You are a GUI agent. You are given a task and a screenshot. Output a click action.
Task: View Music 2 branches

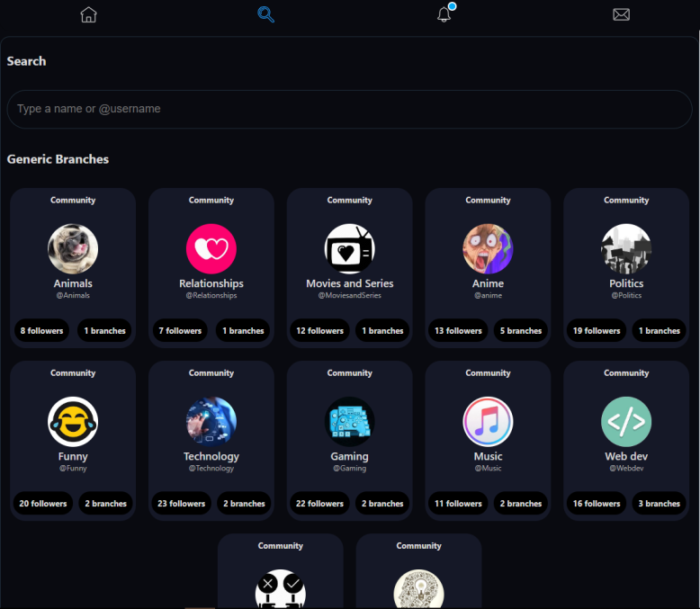tap(521, 504)
